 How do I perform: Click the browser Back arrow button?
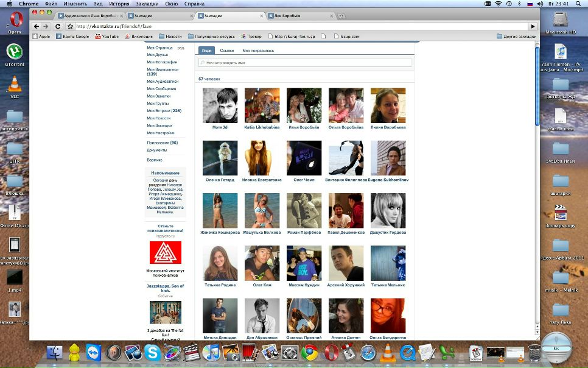37,26
